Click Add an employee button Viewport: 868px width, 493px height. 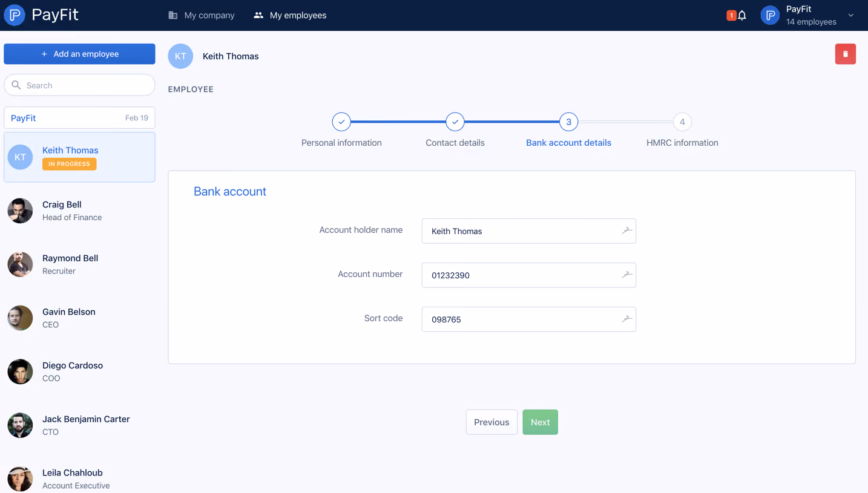click(x=79, y=54)
